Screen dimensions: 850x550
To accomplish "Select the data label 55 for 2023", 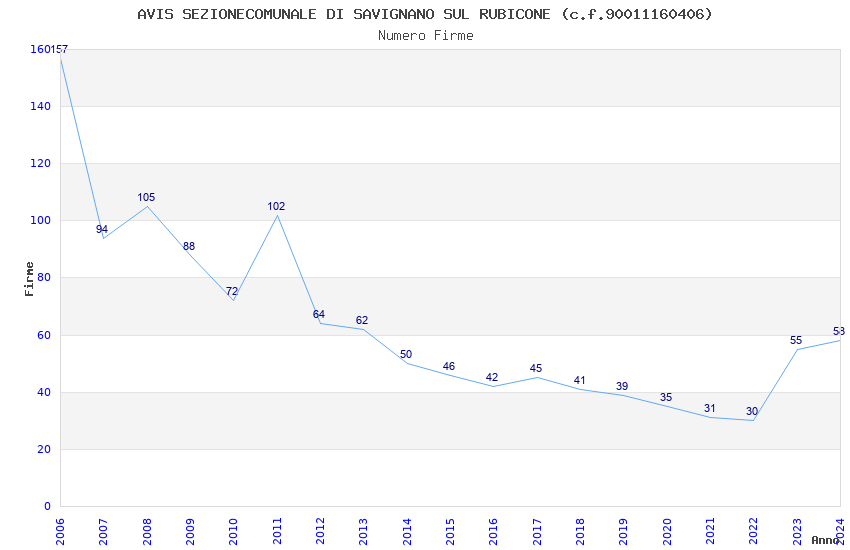I will coord(796,340).
